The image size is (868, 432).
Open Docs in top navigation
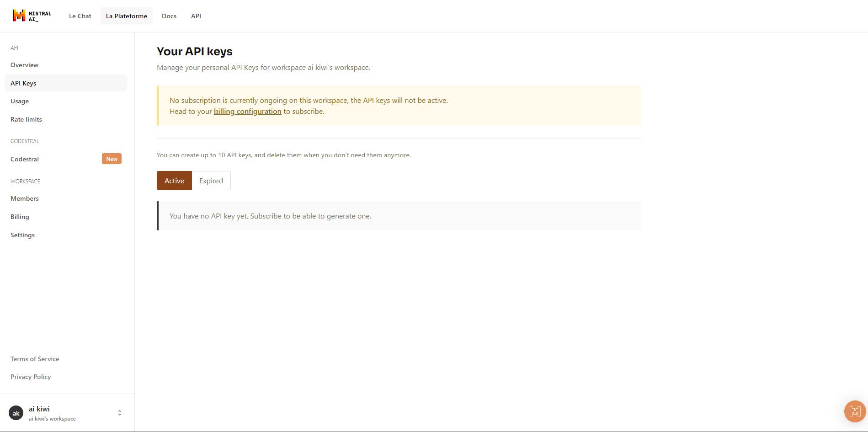coord(169,16)
